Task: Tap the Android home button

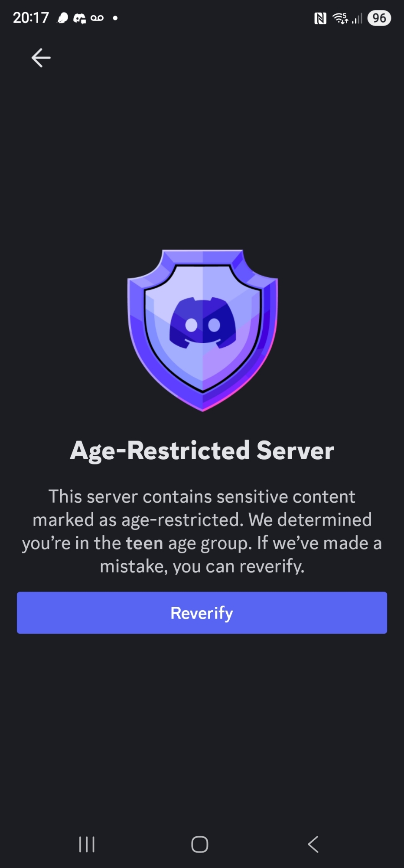Action: tap(200, 845)
